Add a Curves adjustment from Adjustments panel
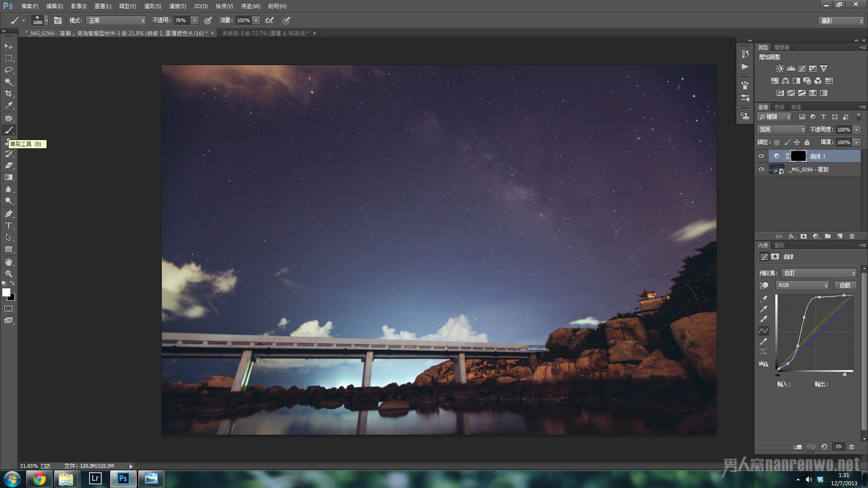This screenshot has width=868, height=488. (802, 68)
